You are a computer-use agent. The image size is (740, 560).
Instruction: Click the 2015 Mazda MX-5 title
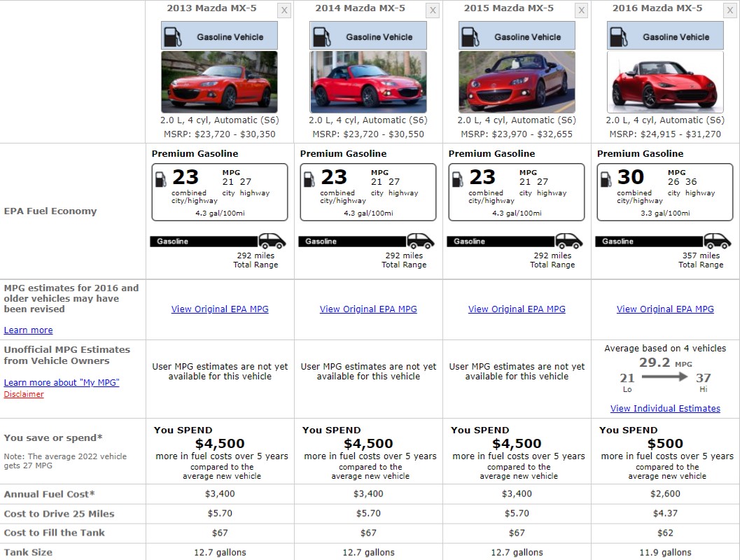[x=509, y=8]
